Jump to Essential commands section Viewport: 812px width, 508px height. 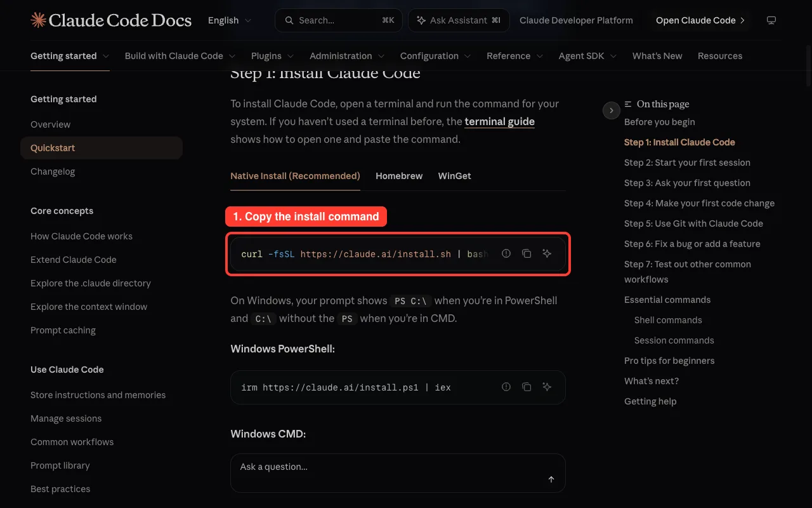click(x=667, y=300)
